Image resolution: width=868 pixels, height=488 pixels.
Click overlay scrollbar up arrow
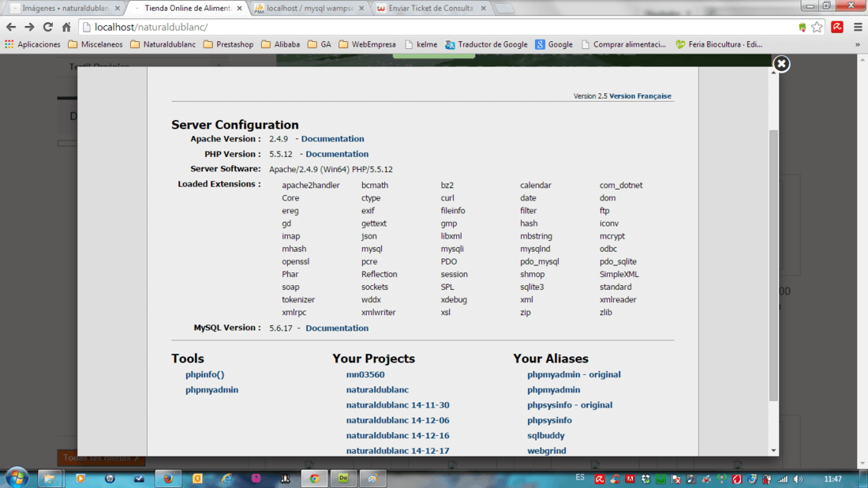click(773, 72)
